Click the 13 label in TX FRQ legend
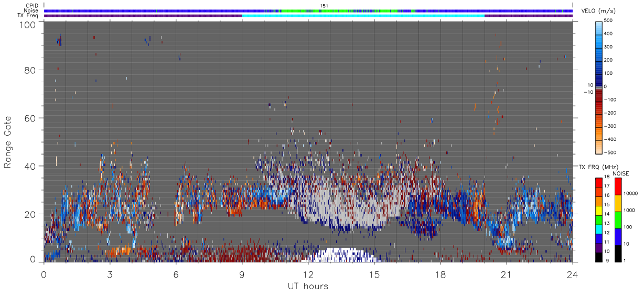The width and height of the screenshot is (644, 297). pos(607,223)
